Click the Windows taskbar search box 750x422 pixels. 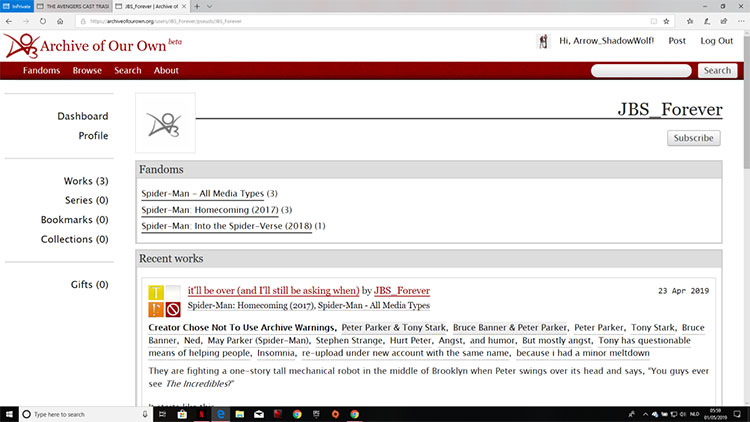[x=85, y=414]
